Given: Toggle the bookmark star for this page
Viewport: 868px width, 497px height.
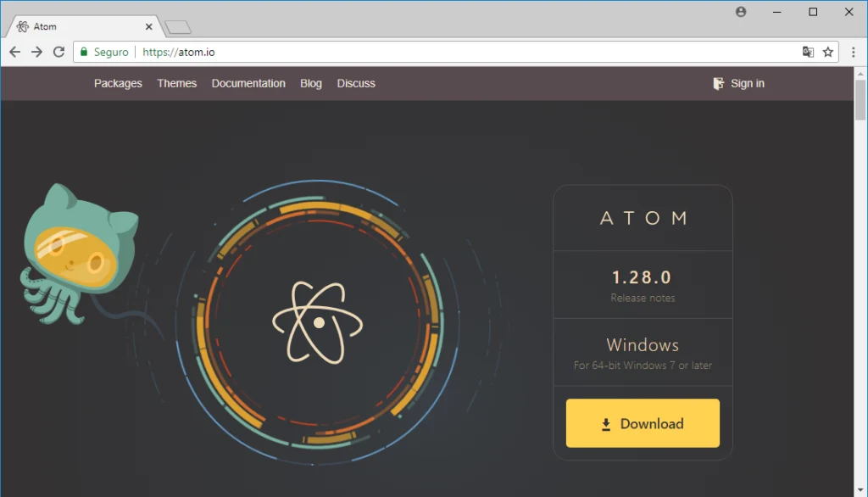Looking at the screenshot, I should tap(827, 52).
